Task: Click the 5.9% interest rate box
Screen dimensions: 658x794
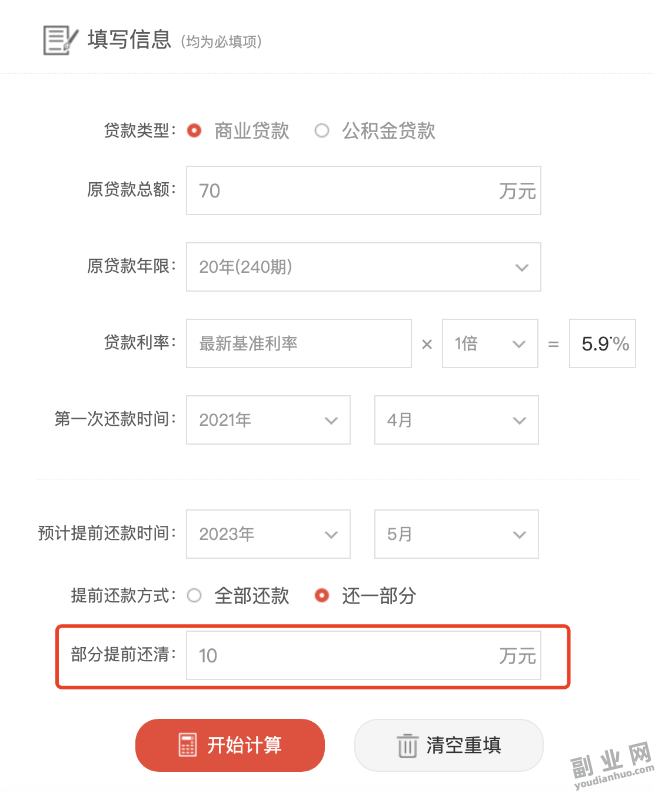Action: (602, 344)
